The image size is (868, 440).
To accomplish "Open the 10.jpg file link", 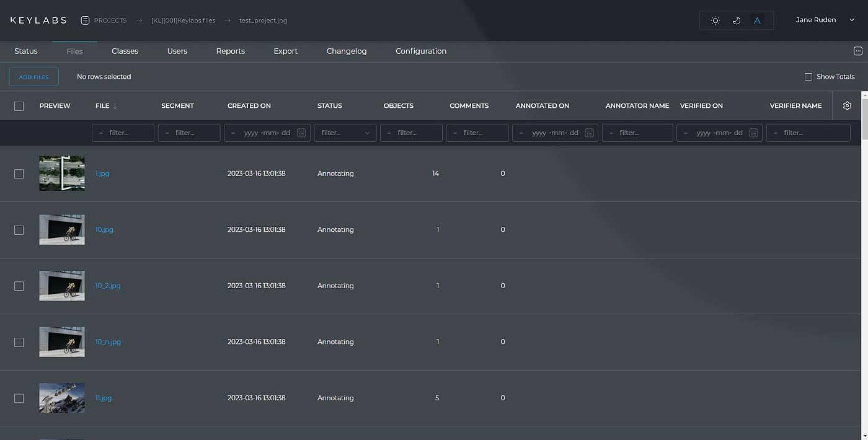I will (x=104, y=230).
